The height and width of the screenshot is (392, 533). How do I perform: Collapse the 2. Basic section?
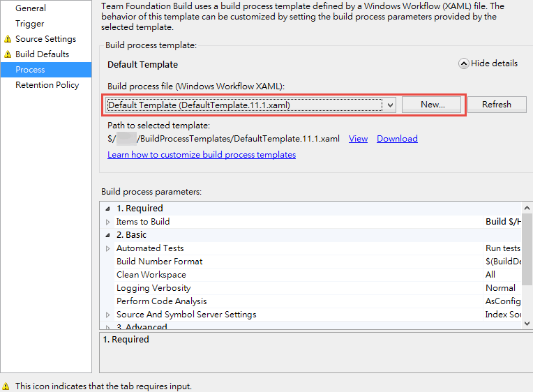pos(108,235)
